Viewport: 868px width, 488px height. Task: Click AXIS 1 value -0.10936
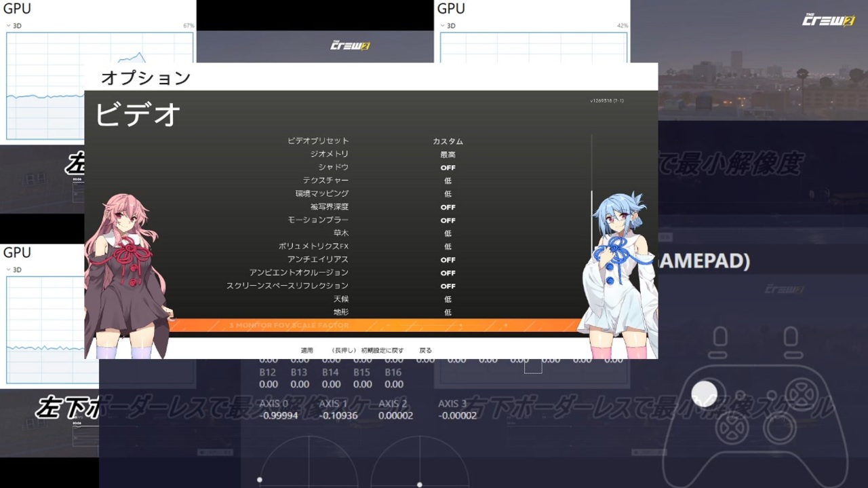338,415
